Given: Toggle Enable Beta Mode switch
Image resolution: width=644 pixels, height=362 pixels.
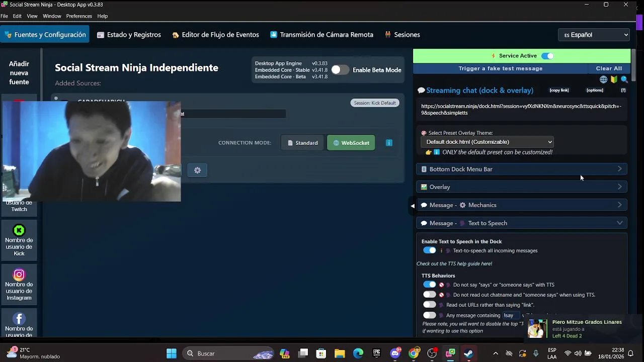Looking at the screenshot, I should coord(340,70).
